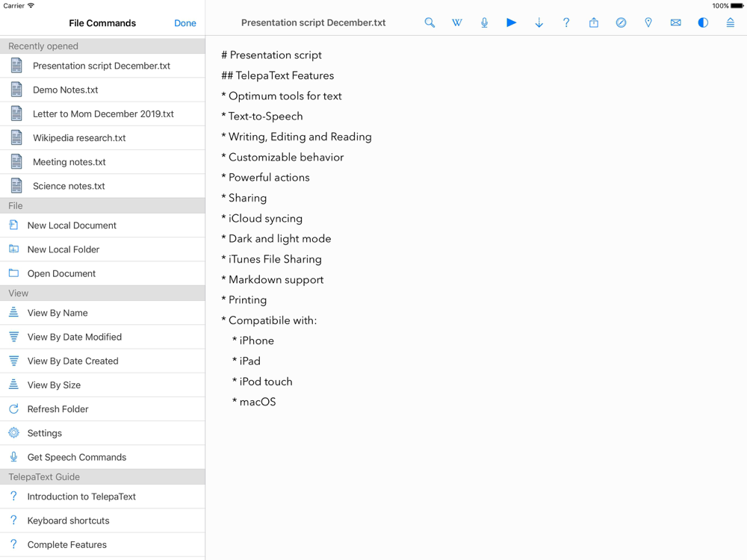Create a New Local Folder
Image resolution: width=747 pixels, height=560 pixels.
click(x=102, y=249)
